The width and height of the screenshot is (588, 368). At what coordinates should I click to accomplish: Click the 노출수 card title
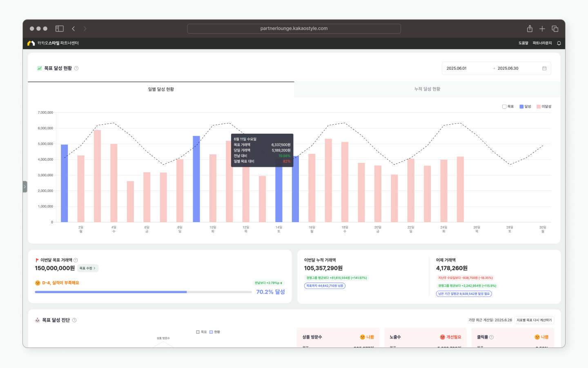tap(395, 337)
